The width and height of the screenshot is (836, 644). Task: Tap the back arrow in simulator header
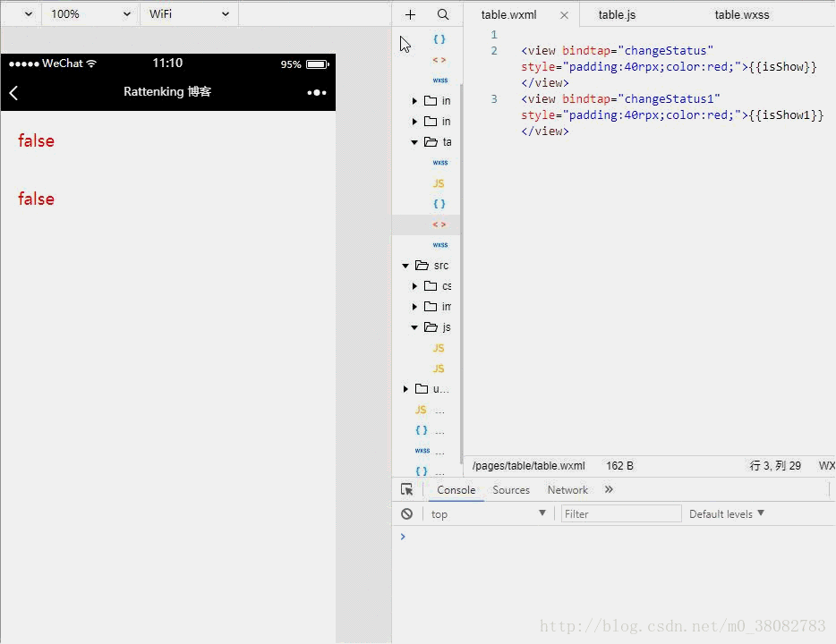click(13, 93)
